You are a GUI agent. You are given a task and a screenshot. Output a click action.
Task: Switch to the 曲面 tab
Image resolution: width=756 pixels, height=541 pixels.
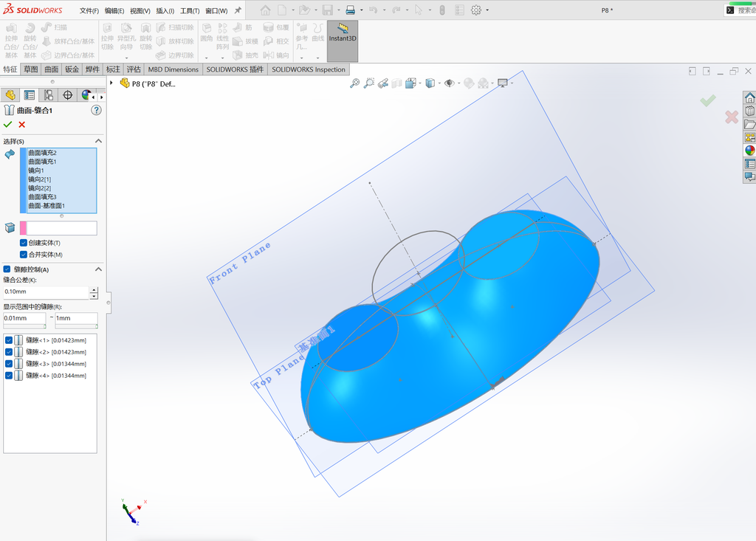coord(52,69)
